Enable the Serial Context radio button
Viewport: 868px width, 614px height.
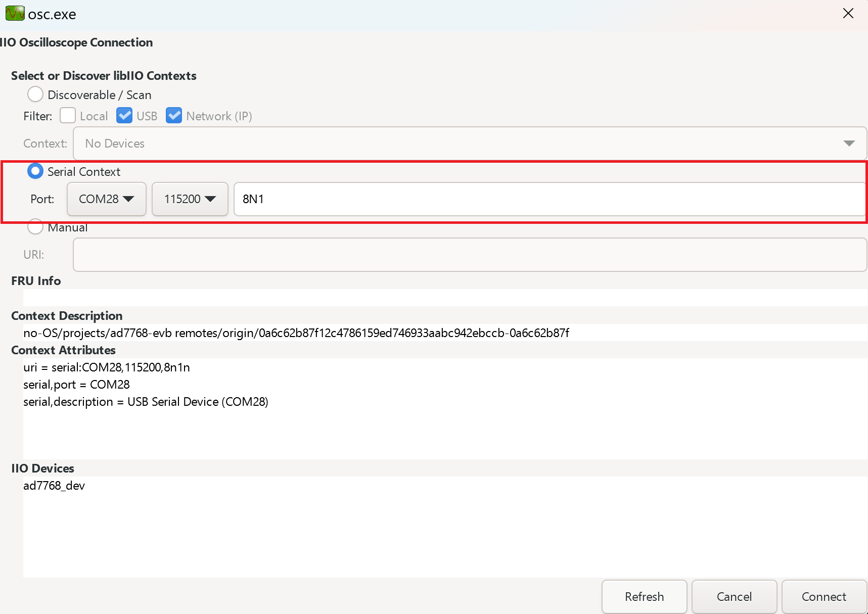pos(35,171)
